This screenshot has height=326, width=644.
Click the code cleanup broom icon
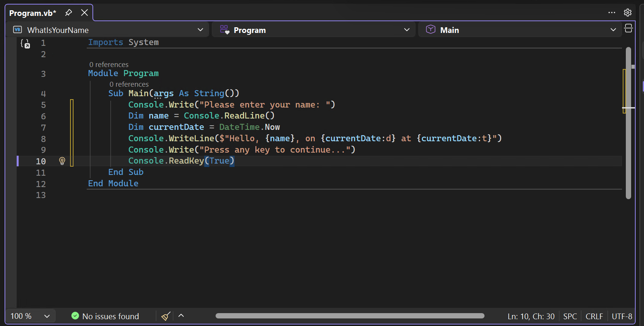166,316
